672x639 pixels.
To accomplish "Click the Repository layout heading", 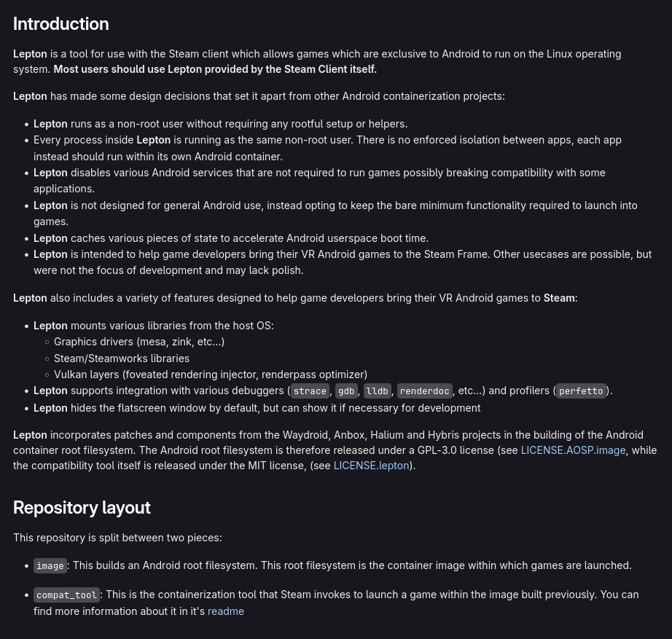I will (82, 508).
